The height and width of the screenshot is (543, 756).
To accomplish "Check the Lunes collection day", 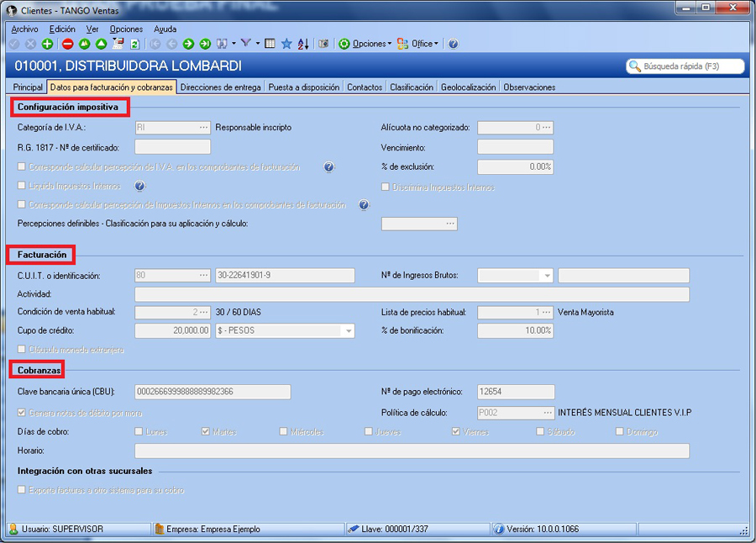I will tap(139, 431).
